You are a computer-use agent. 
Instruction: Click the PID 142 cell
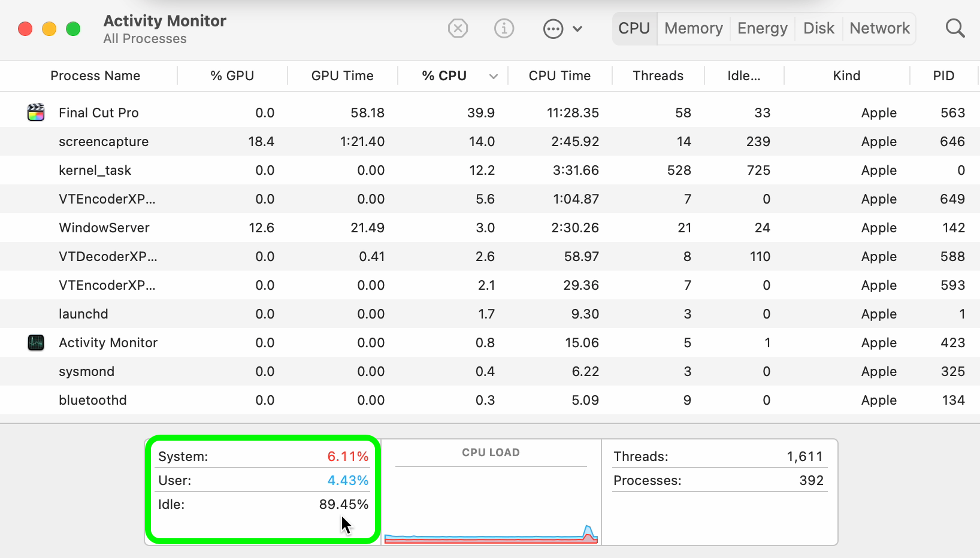click(x=954, y=228)
